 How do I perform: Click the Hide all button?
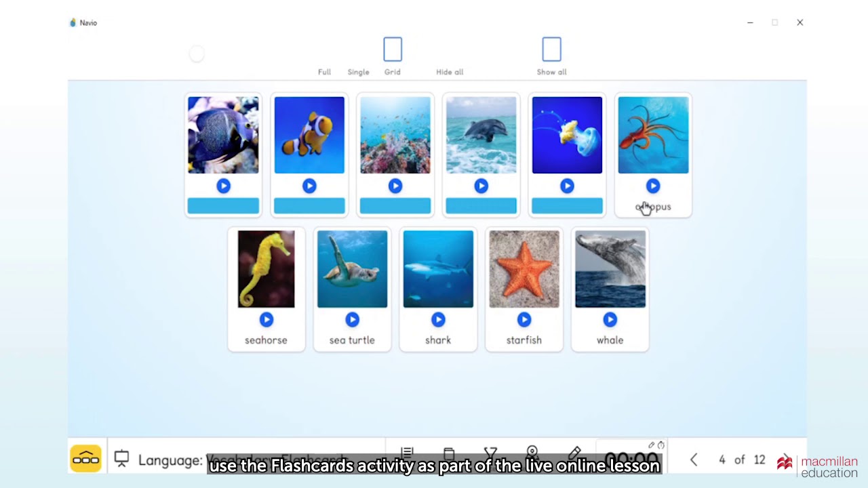(x=450, y=72)
